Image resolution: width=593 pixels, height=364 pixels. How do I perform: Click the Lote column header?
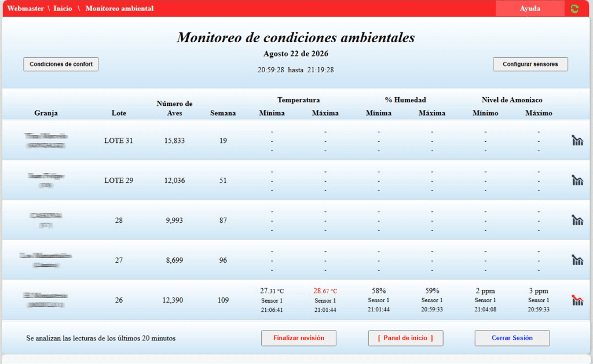(x=119, y=113)
